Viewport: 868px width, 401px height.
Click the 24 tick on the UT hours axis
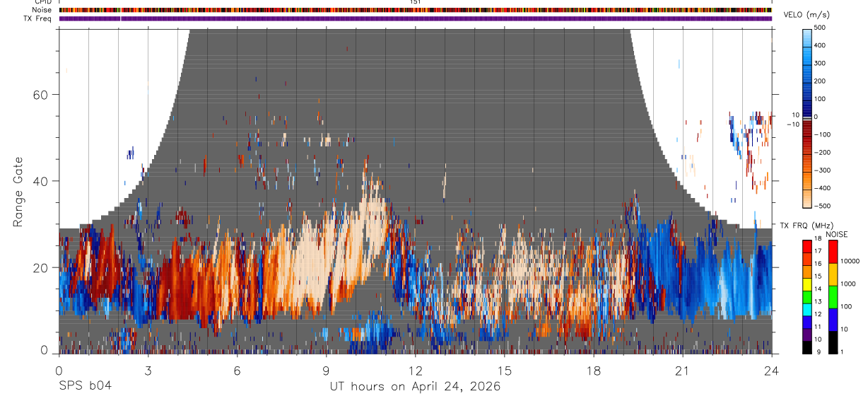click(x=772, y=370)
